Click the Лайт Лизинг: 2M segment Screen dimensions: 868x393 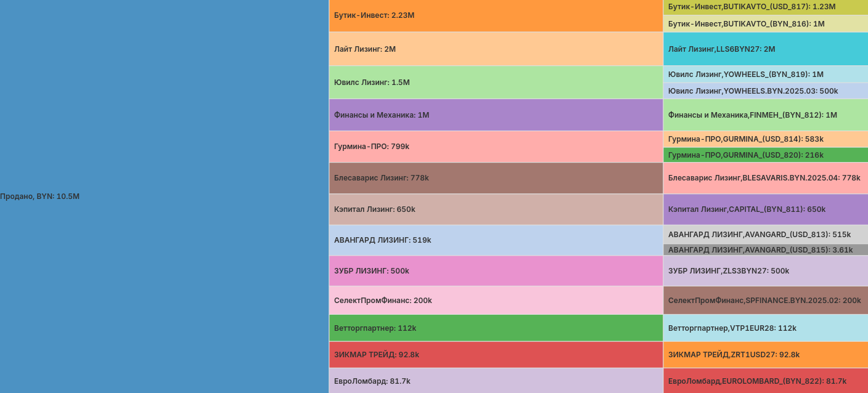click(x=496, y=49)
